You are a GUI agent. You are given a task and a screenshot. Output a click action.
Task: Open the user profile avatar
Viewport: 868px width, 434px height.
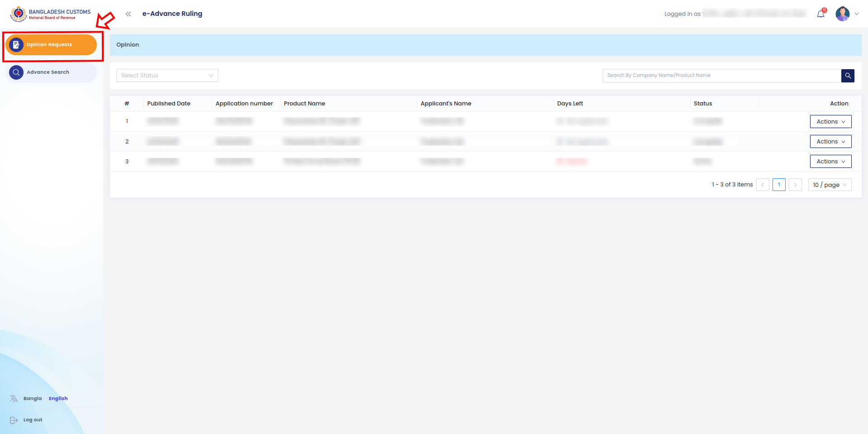coord(843,14)
